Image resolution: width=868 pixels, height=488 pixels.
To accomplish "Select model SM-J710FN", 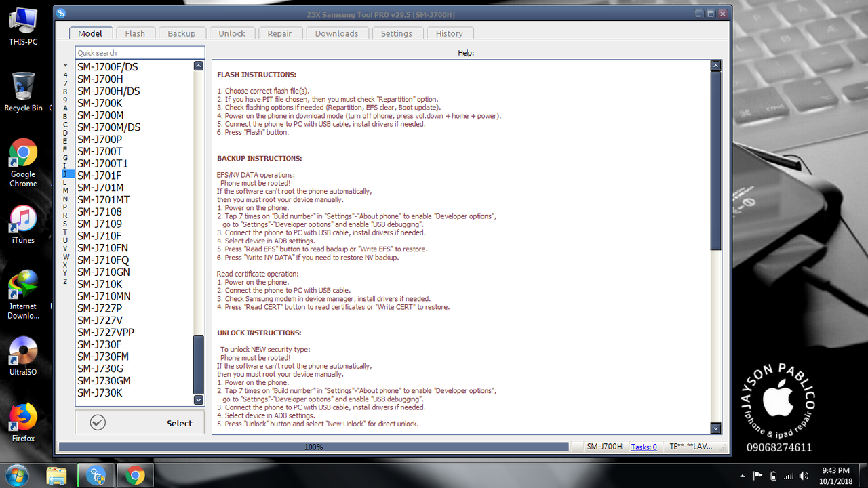I will pos(102,248).
